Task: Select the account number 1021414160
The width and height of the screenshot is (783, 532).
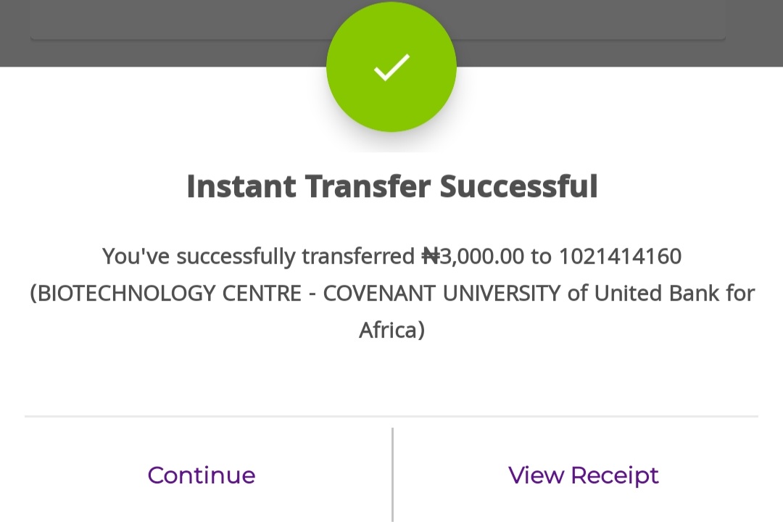Action: coord(620,257)
